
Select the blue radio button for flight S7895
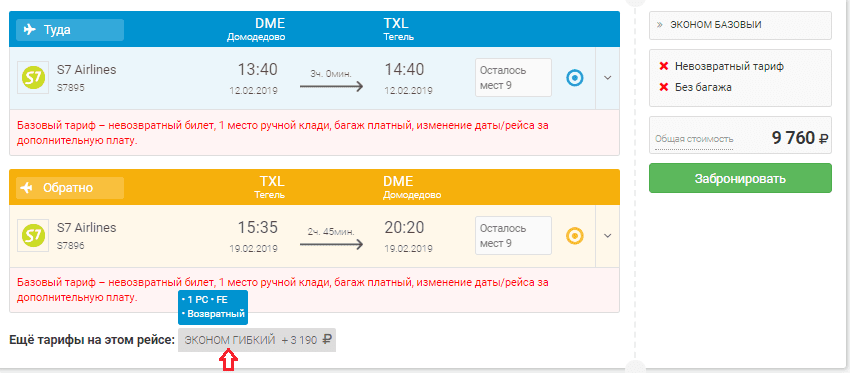pos(575,78)
